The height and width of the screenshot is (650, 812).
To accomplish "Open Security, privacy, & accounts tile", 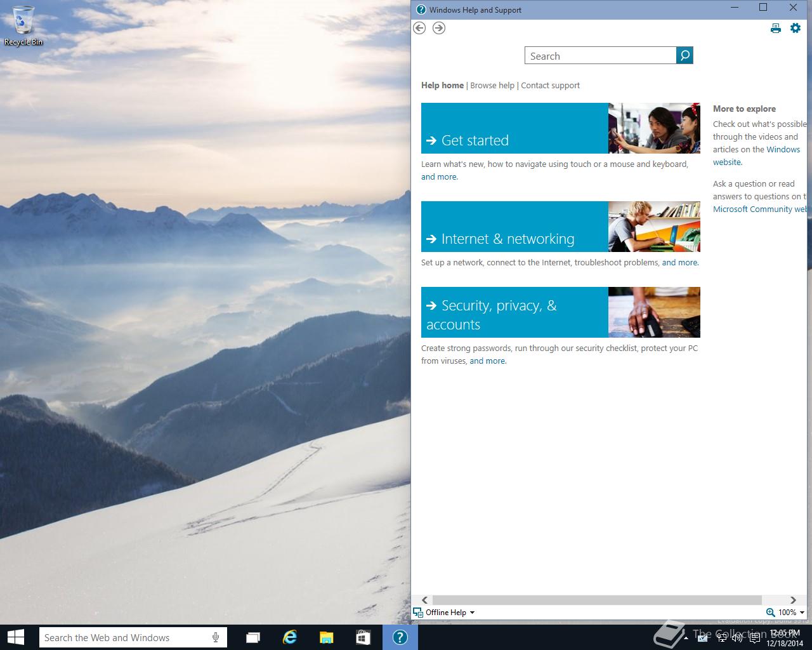I will click(x=514, y=312).
